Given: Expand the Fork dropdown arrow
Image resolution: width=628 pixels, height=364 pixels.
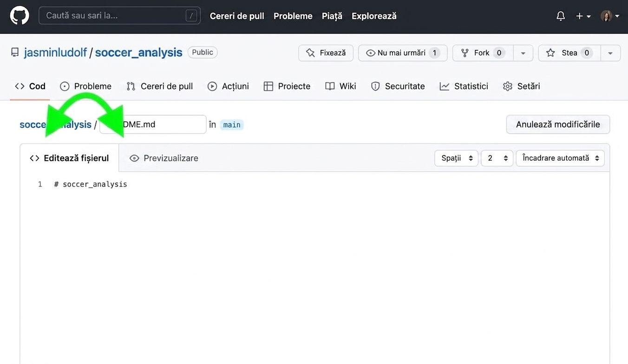Looking at the screenshot, I should click(x=523, y=53).
